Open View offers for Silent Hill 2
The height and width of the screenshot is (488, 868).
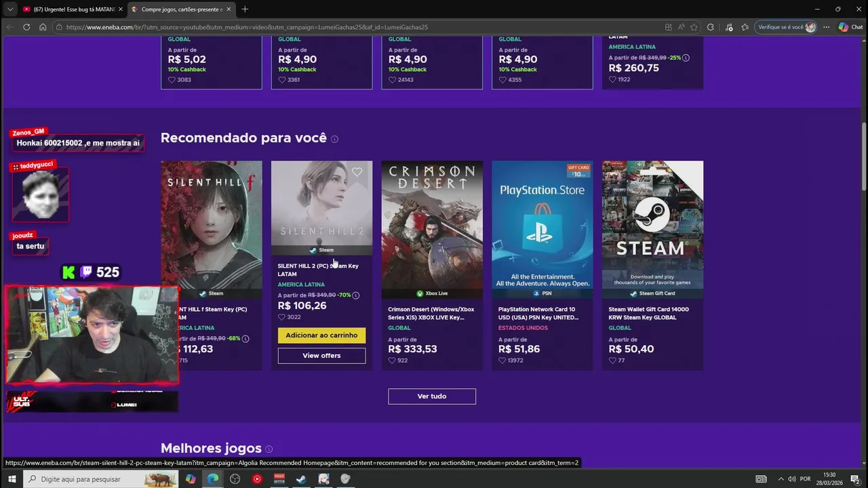coord(321,356)
